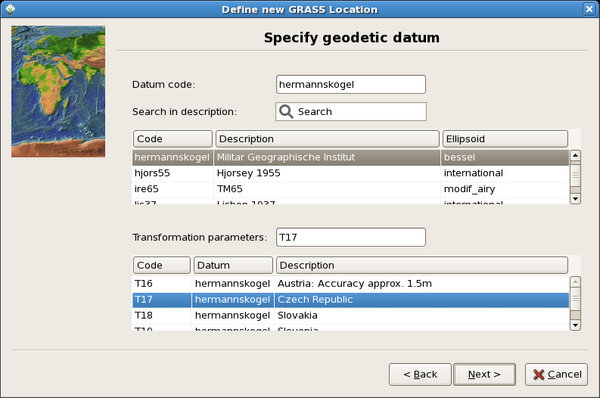Return with the Back button
The image size is (600, 398).
tap(420, 375)
